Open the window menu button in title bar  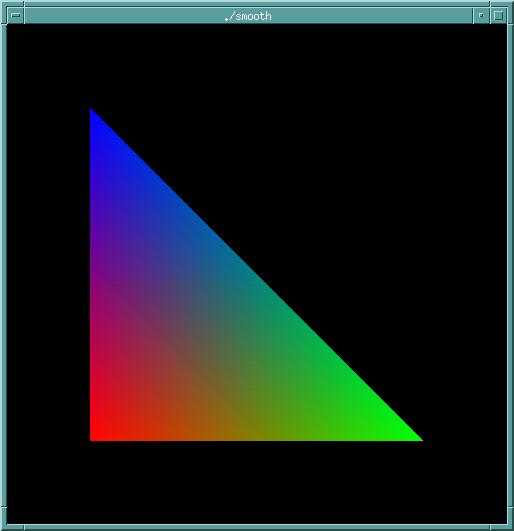pos(16,15)
